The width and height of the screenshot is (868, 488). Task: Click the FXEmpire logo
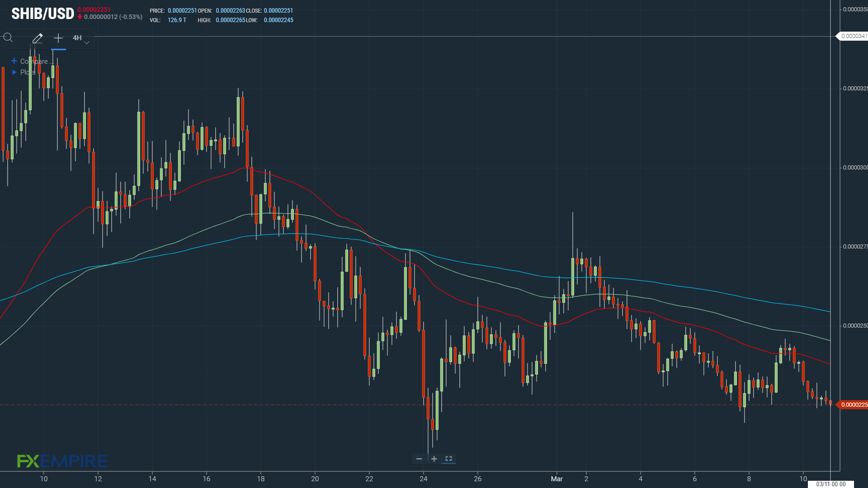point(62,461)
